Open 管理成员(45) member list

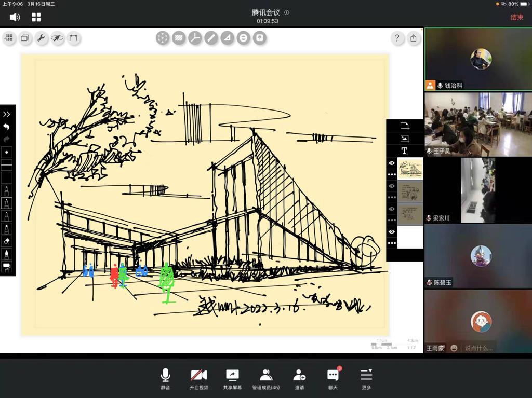[266, 379]
